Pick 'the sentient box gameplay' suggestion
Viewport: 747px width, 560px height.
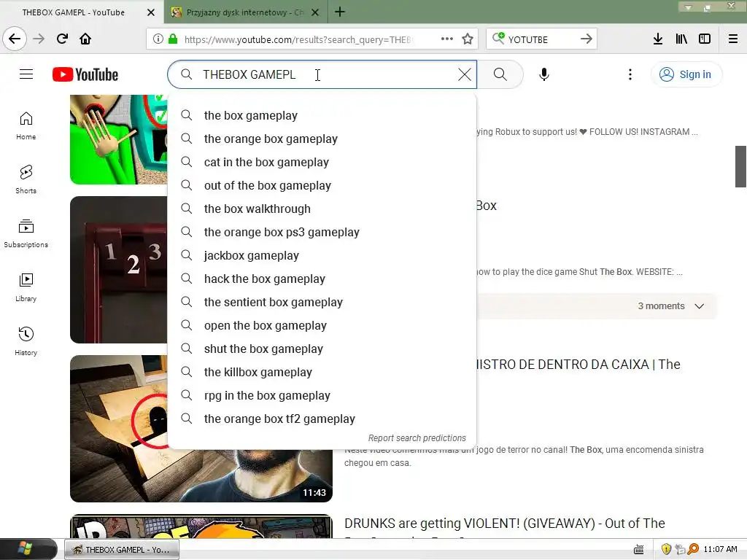[322, 303]
